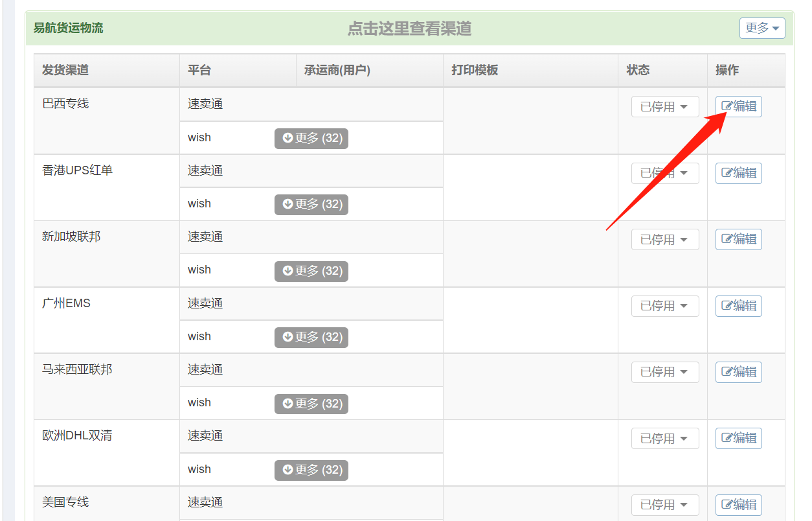Select the 新加坡联邦 channel name
Viewport: 812px width, 521px height.
coord(71,236)
